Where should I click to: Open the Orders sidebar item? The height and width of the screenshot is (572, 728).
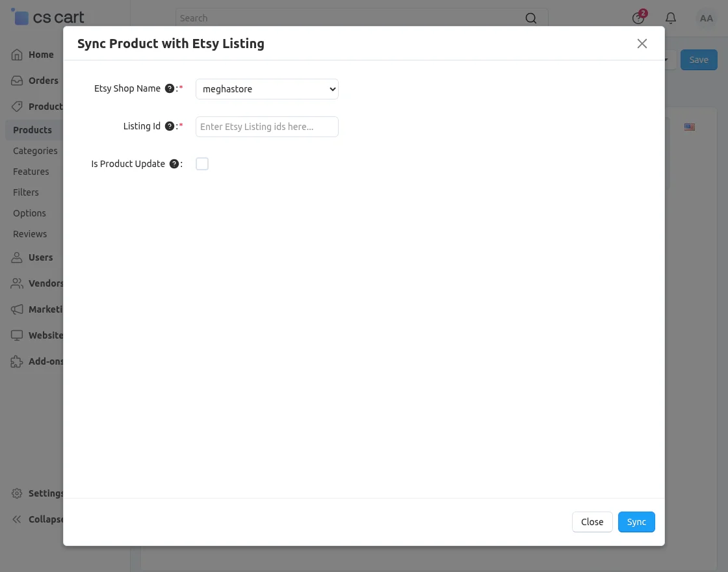35,81
